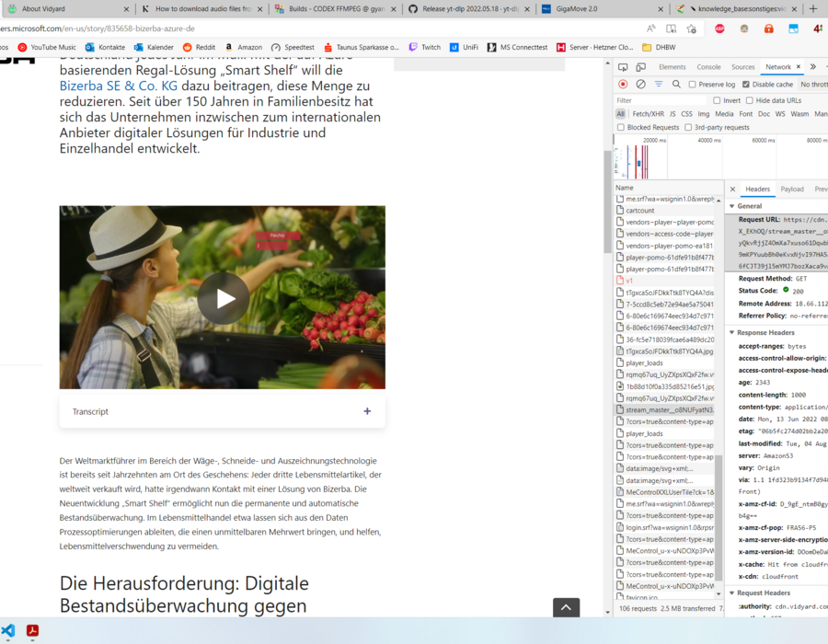This screenshot has height=644, width=828.
Task: Close the request details pane
Action: 732,189
